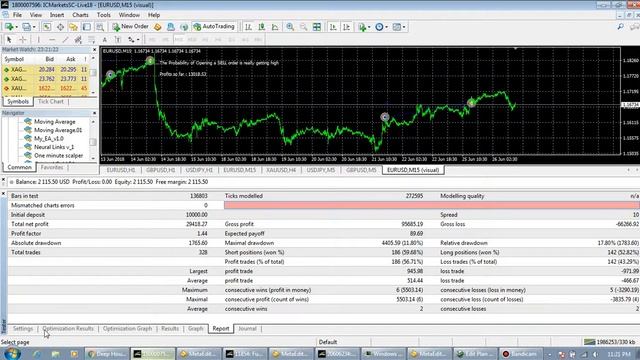Select the XAU symbol row in Market Watch

click(x=46, y=88)
